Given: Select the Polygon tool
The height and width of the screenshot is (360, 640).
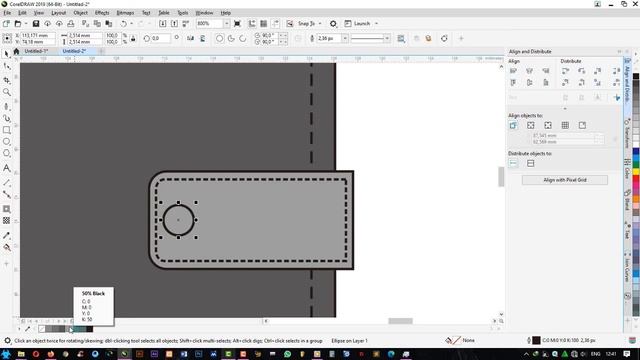Looking at the screenshot, I should pos(7,153).
